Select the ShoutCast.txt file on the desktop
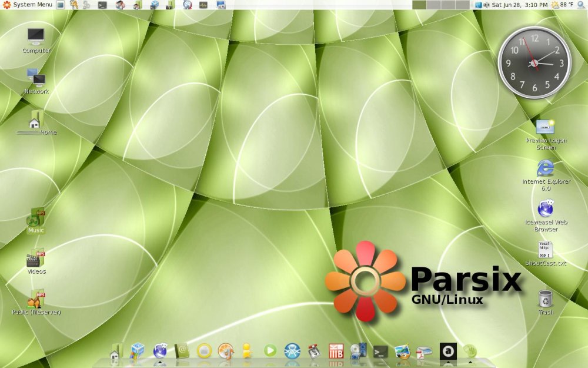This screenshot has height=368, width=588. coord(546,253)
